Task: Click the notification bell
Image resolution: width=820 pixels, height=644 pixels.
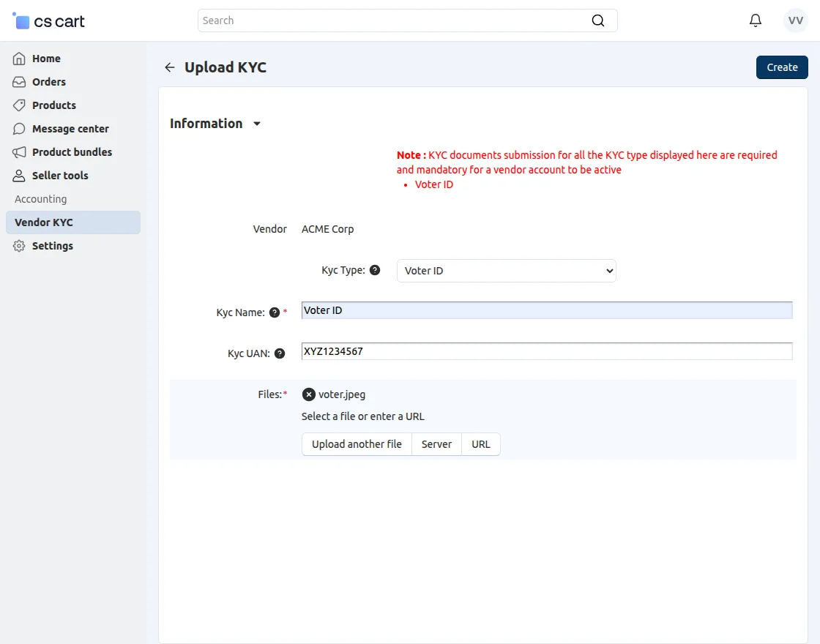Action: click(x=755, y=20)
